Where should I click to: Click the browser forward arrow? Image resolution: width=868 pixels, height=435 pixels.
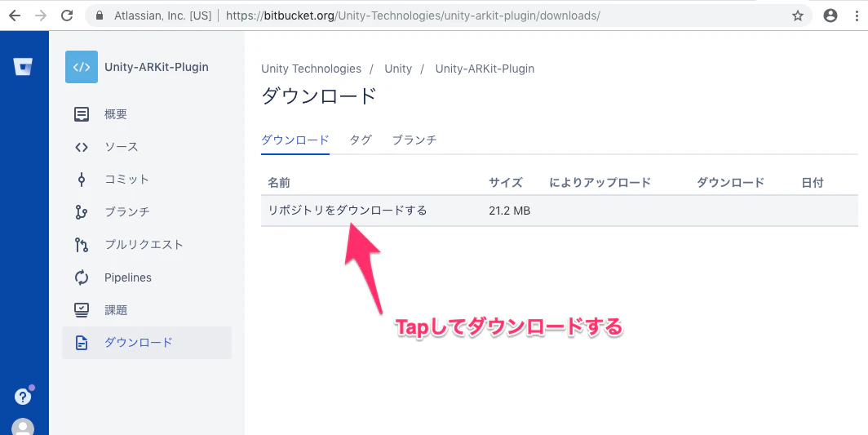tap(41, 16)
